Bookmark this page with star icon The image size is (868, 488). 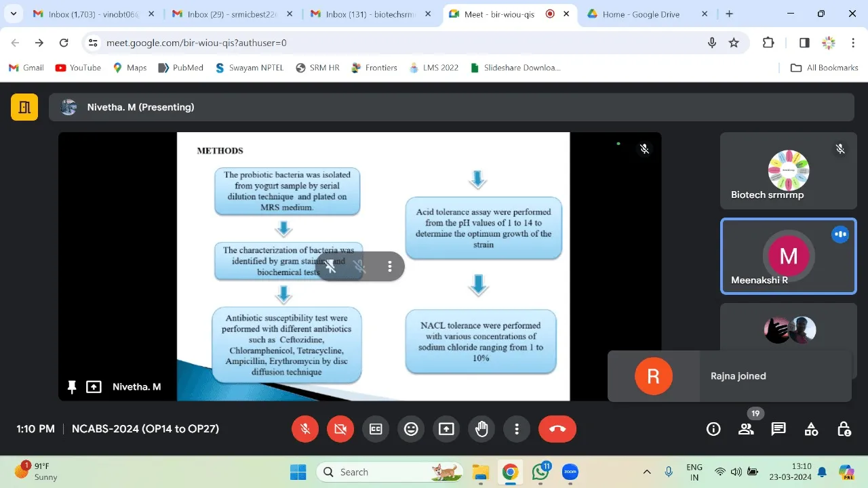coord(734,43)
